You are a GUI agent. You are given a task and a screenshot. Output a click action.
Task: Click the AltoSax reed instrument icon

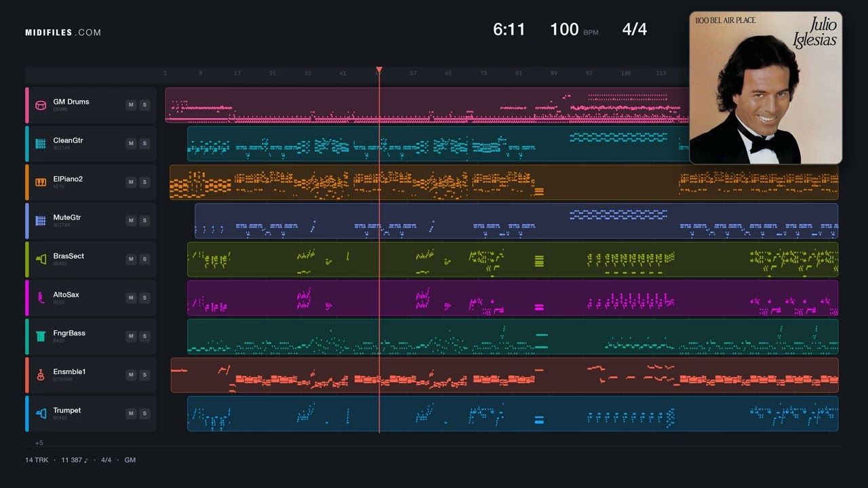[x=41, y=298]
